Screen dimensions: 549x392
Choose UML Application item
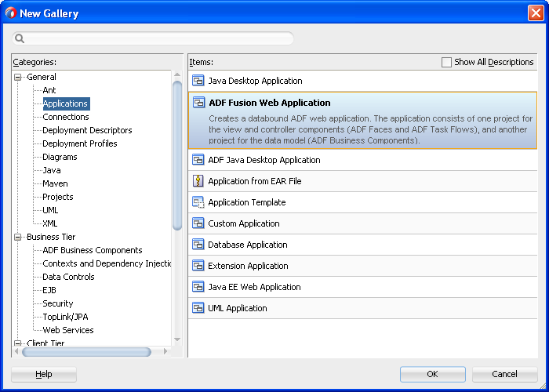coord(362,308)
